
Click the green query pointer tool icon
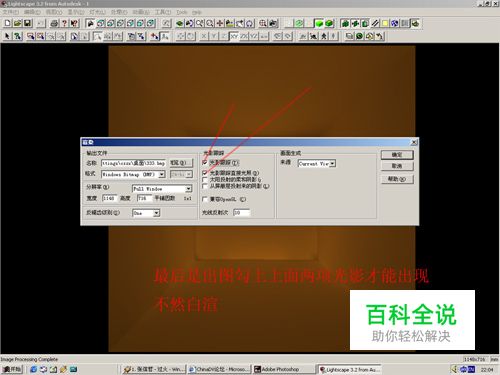(17, 36)
